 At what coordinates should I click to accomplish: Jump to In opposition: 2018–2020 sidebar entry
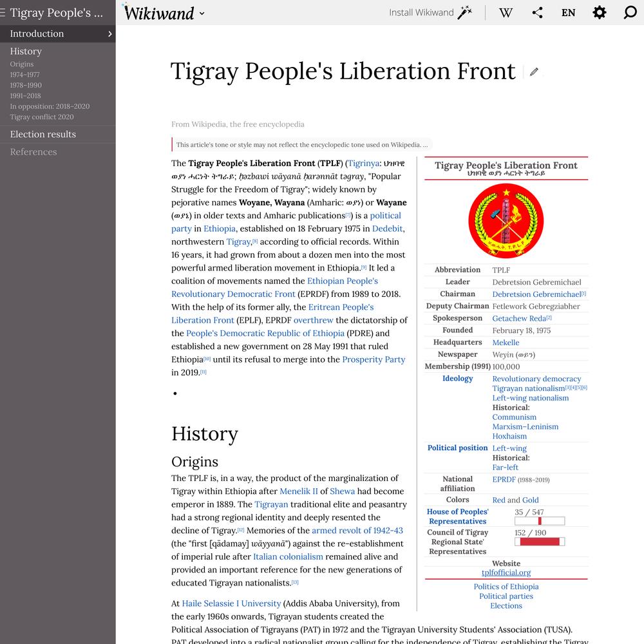tap(50, 106)
